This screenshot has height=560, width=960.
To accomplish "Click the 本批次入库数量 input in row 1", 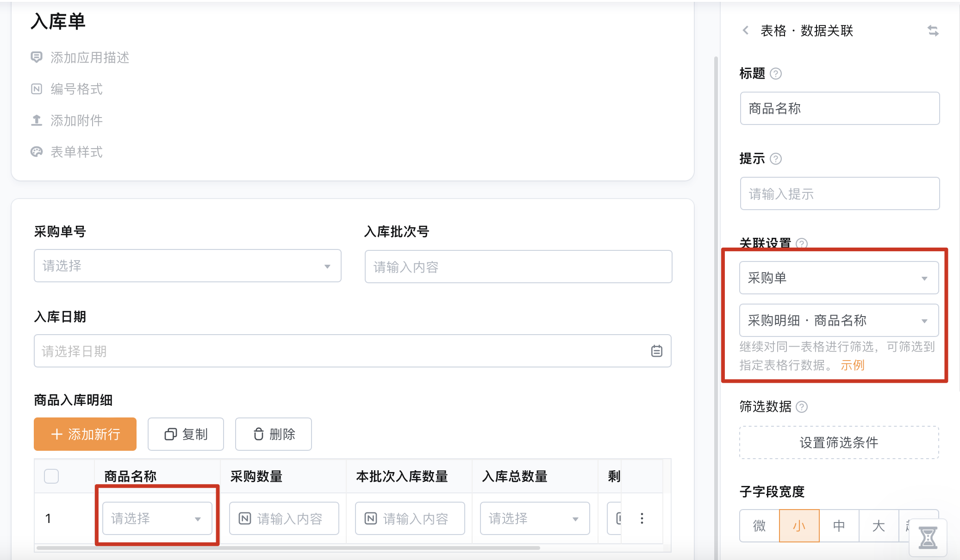I will point(410,518).
